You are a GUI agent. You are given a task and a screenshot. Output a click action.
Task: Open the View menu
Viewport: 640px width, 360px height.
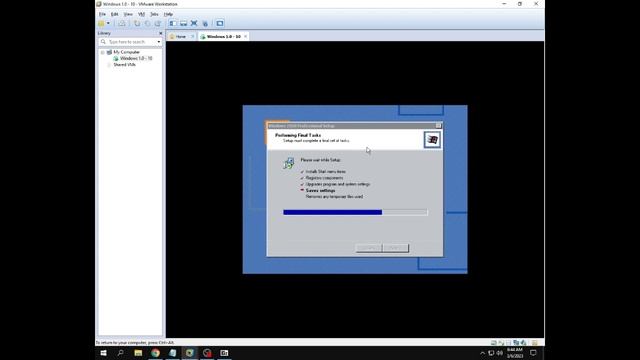coord(128,14)
